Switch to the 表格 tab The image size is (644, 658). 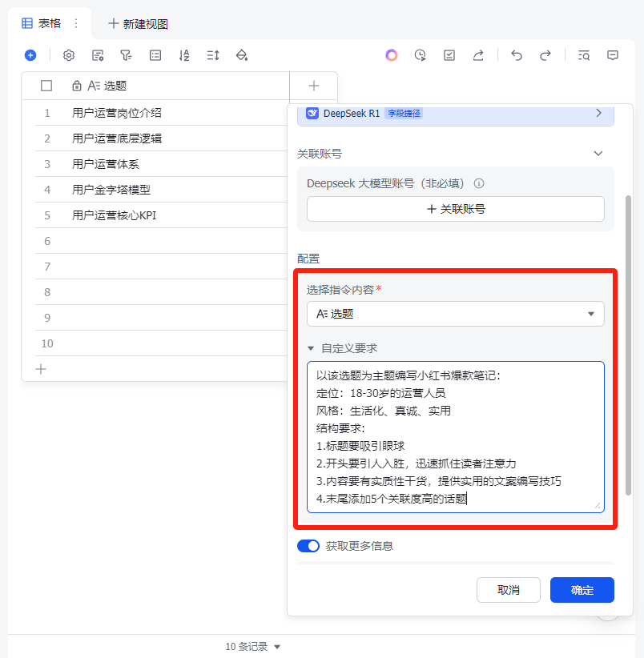click(44, 23)
